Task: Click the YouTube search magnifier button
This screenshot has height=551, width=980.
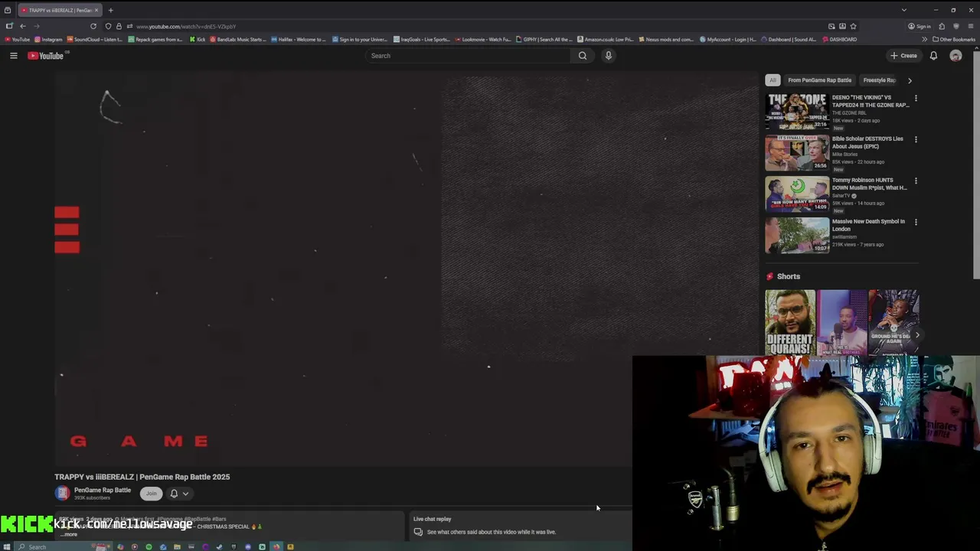Action: click(583, 56)
